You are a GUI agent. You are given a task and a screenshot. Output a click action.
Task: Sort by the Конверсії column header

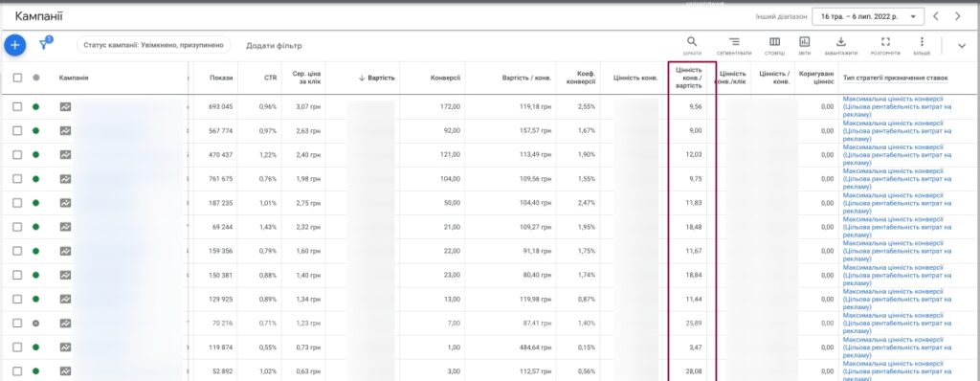click(x=446, y=78)
